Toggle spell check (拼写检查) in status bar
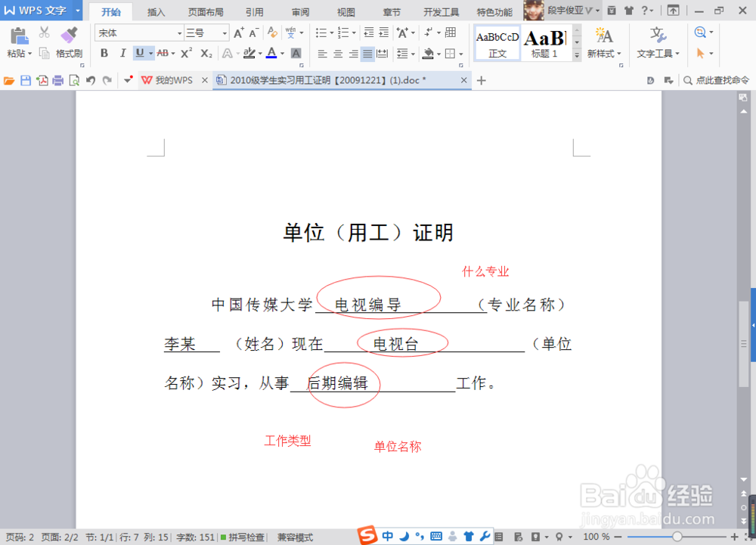The image size is (756, 545). coord(243,537)
